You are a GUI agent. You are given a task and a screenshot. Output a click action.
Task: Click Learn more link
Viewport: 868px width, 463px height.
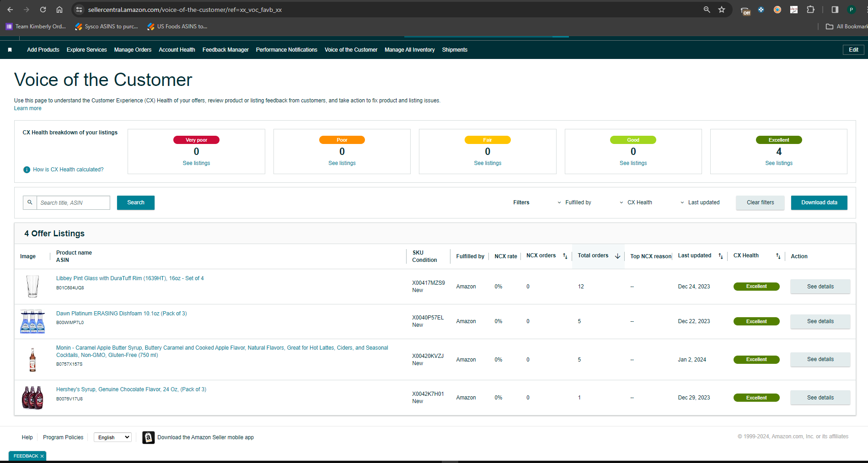[x=27, y=108]
